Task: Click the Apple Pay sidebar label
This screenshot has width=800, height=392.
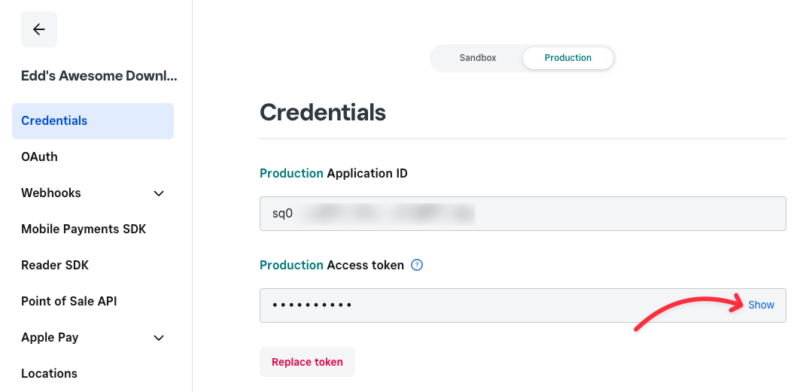Action: click(x=49, y=337)
